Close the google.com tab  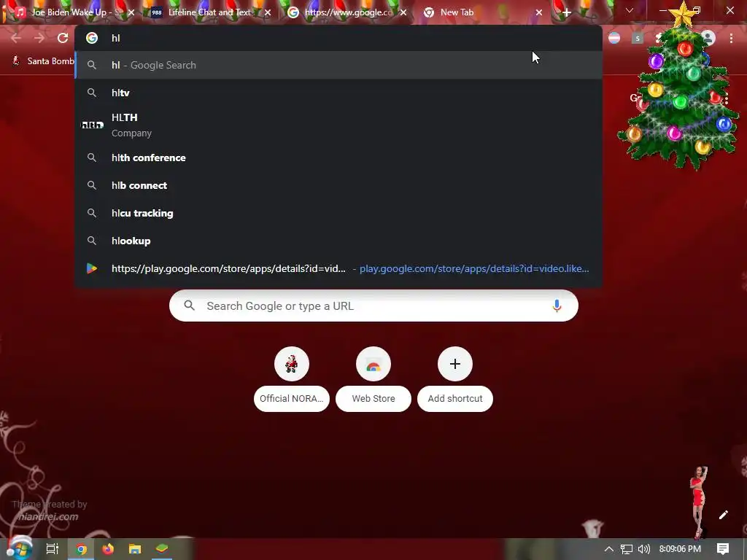click(403, 13)
